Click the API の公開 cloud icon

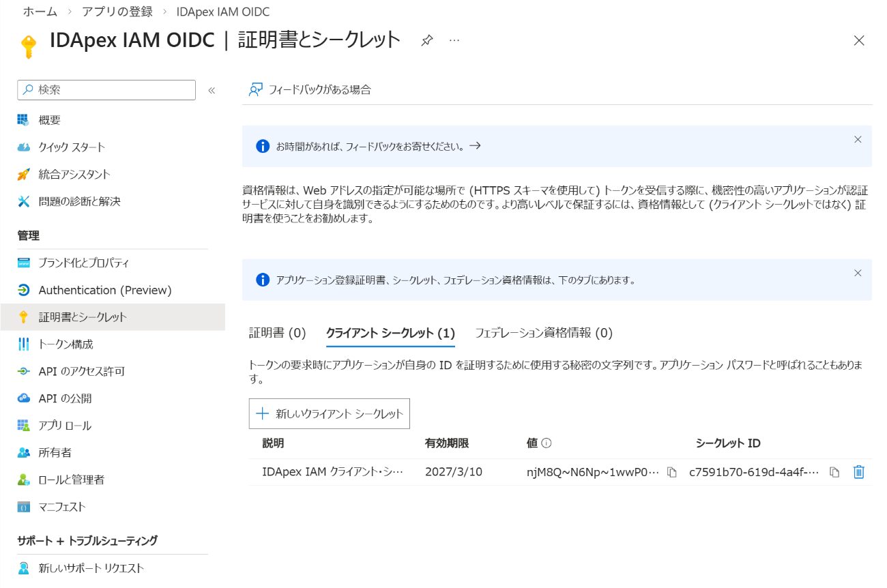24,398
